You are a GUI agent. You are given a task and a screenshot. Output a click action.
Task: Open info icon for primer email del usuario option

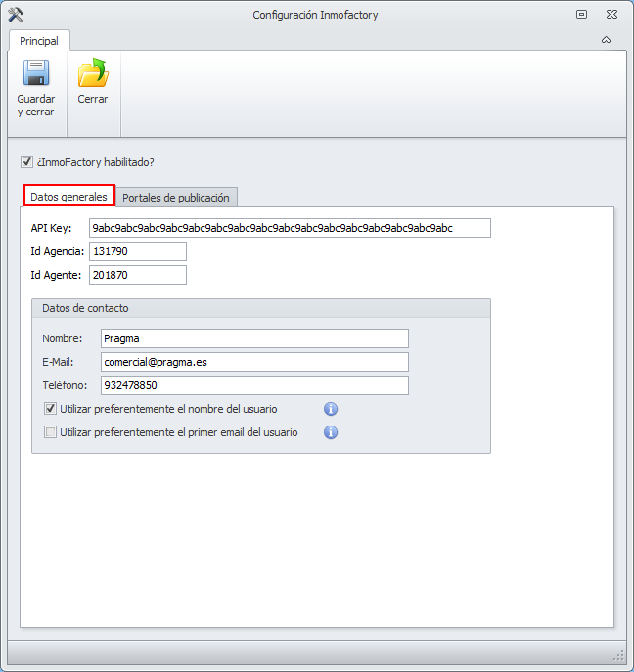click(x=331, y=432)
